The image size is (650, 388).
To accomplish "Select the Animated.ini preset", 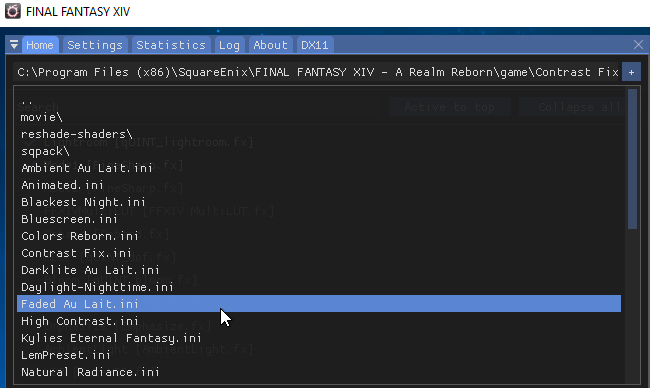I will [319, 185].
